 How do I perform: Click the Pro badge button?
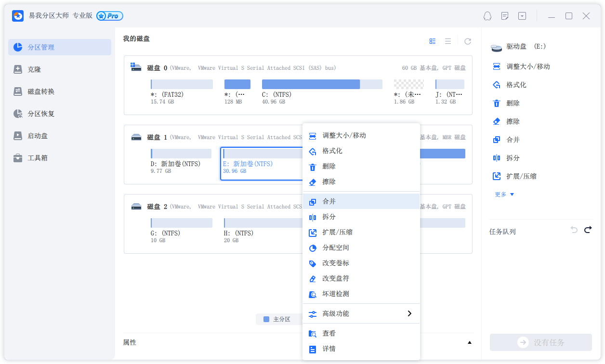(x=110, y=16)
